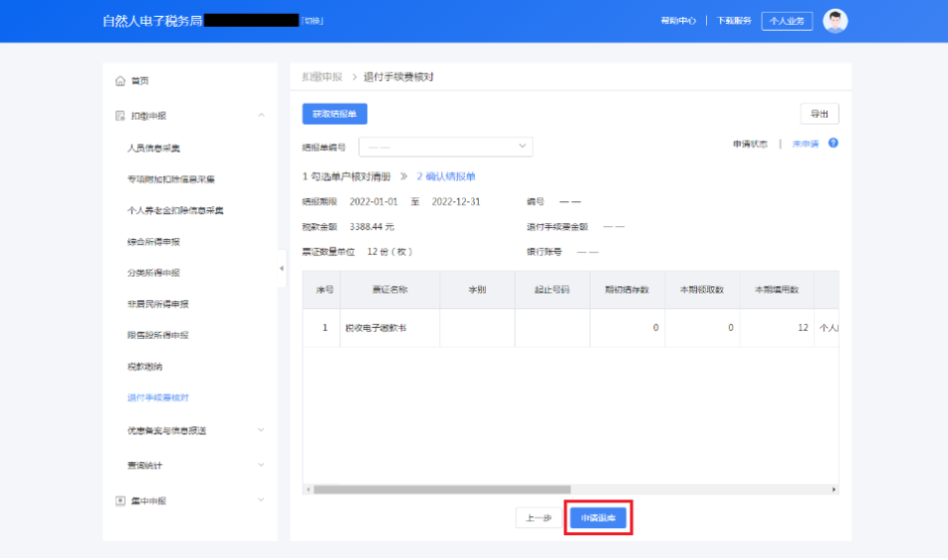Select 综合所得申报 menu item
Image resolution: width=948 pixels, height=560 pixels.
(x=154, y=241)
